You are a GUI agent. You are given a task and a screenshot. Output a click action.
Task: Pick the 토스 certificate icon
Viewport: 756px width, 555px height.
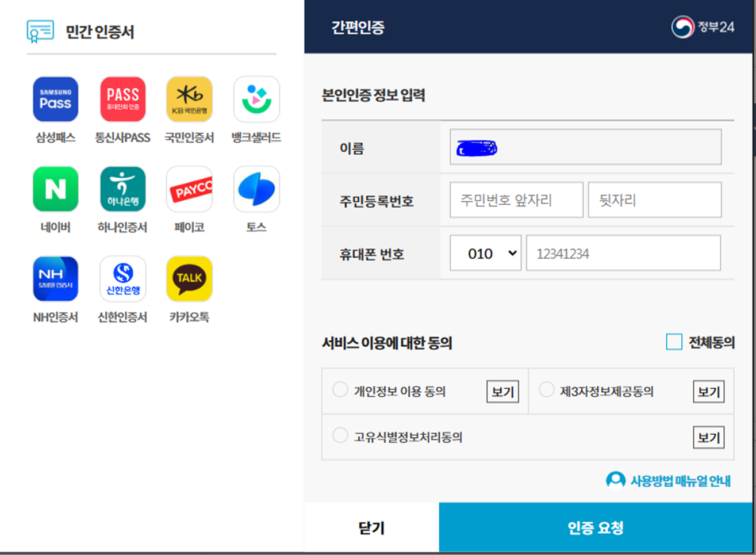coord(256,189)
